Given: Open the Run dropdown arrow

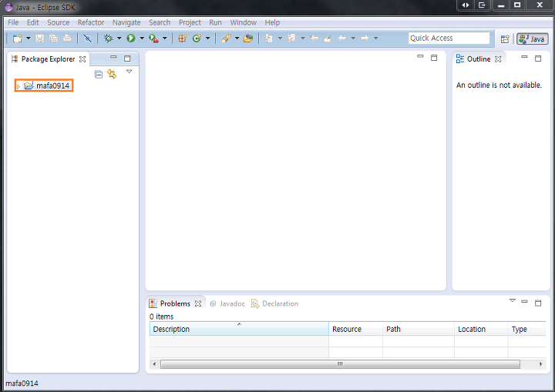Looking at the screenshot, I should pos(142,39).
